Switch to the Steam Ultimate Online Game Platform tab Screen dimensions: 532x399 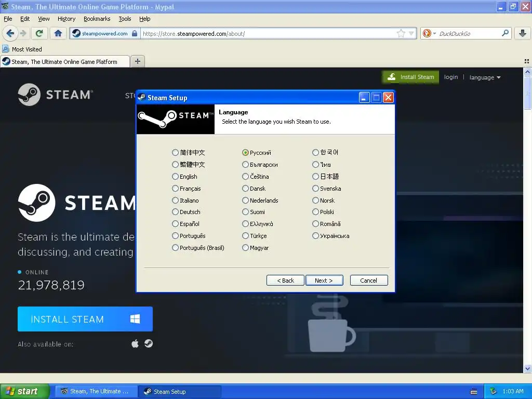[65, 61]
